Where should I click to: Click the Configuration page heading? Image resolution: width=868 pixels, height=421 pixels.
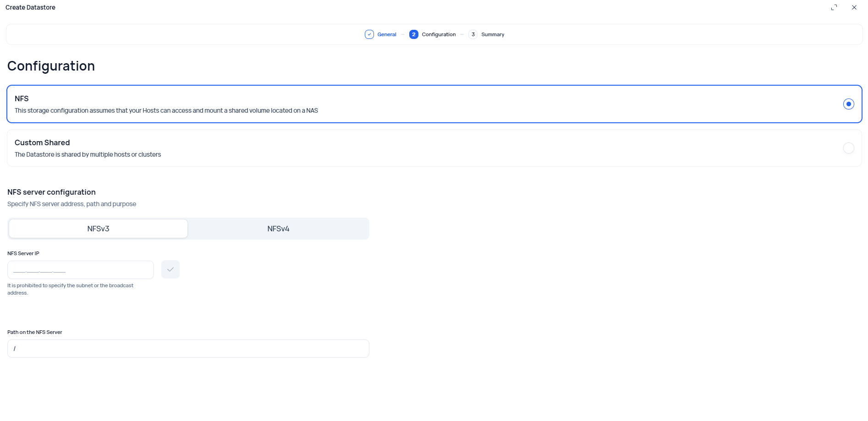51,66
